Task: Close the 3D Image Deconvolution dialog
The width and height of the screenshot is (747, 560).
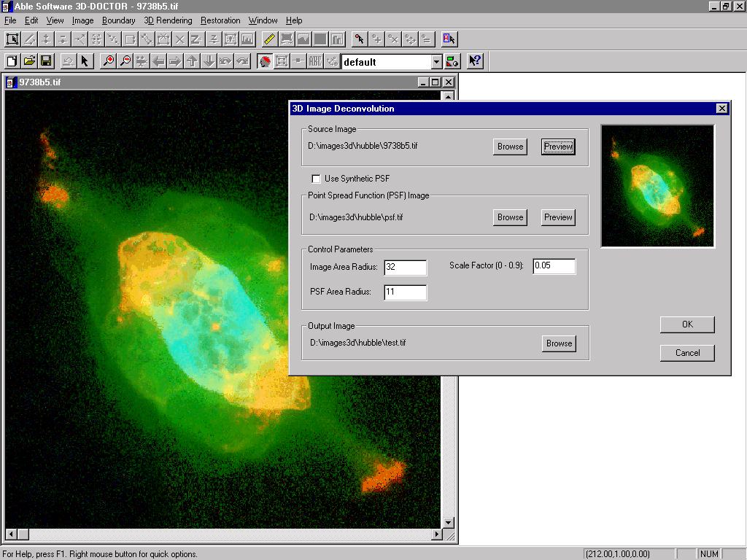Action: (721, 109)
